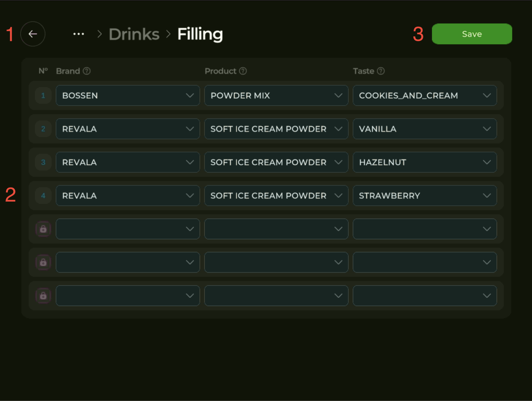Image resolution: width=532 pixels, height=401 pixels.
Task: Open the empty taste dropdown in seventh row
Action: click(x=425, y=296)
